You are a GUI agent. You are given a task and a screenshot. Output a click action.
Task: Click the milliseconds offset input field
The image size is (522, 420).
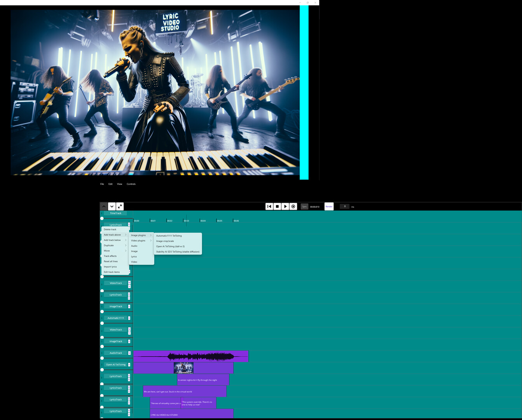pos(344,206)
